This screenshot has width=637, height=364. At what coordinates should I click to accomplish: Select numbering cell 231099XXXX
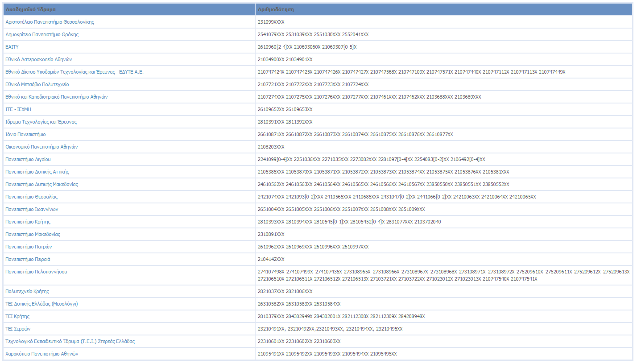point(444,22)
